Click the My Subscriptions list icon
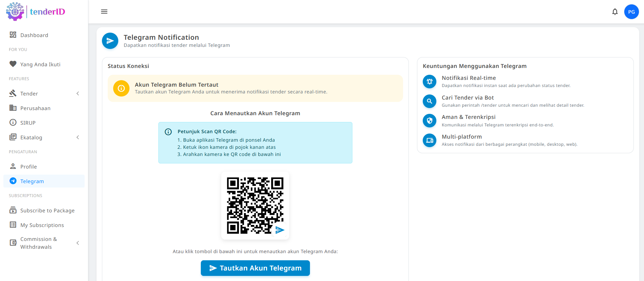The width and height of the screenshot is (644, 281). pos(13,225)
